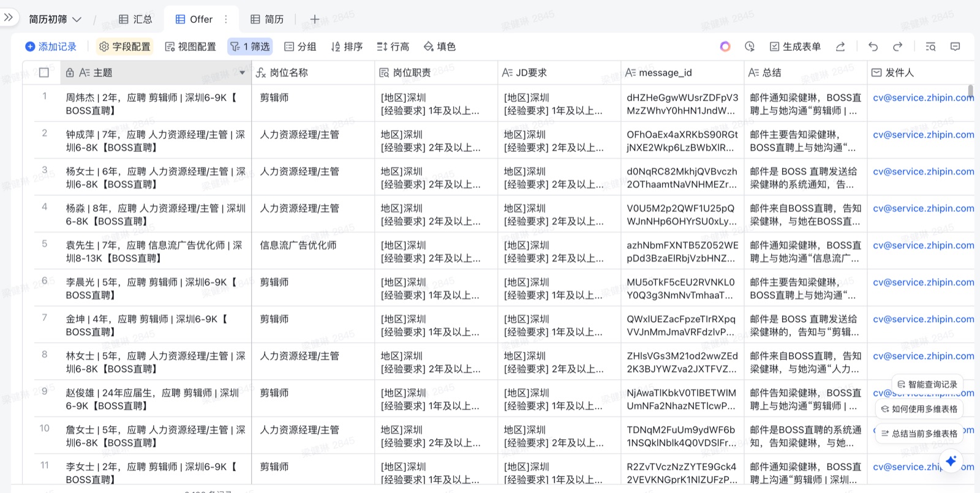Open the 主题 column header dropdown arrow

242,72
